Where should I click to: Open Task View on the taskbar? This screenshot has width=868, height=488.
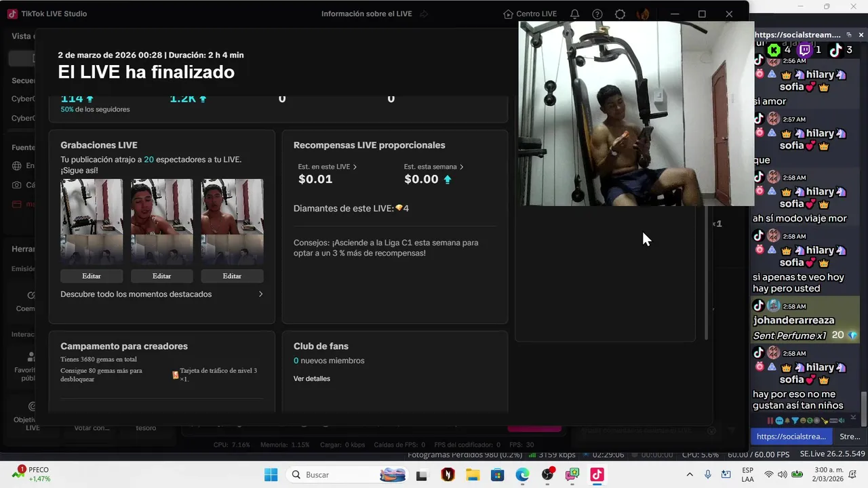click(x=422, y=475)
